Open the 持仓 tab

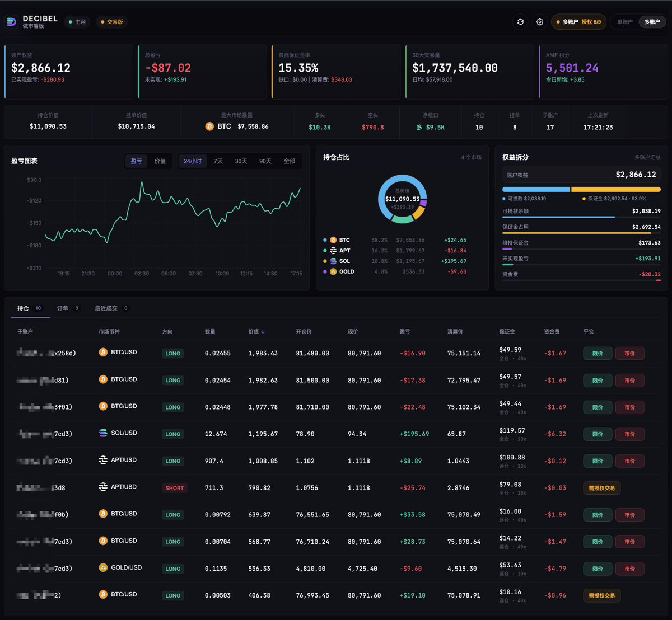tap(30, 308)
